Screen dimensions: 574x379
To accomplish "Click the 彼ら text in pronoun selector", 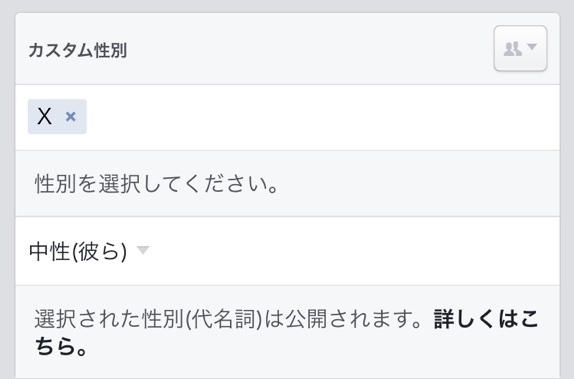I will 99,252.
